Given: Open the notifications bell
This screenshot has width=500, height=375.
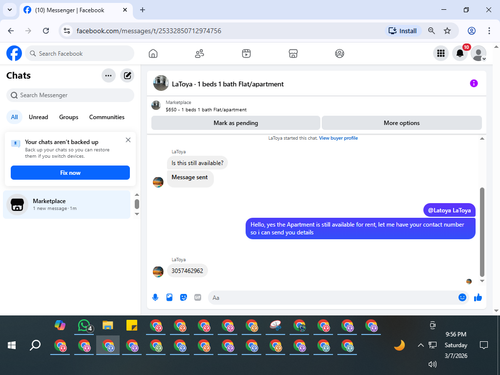Looking at the screenshot, I should point(460,53).
